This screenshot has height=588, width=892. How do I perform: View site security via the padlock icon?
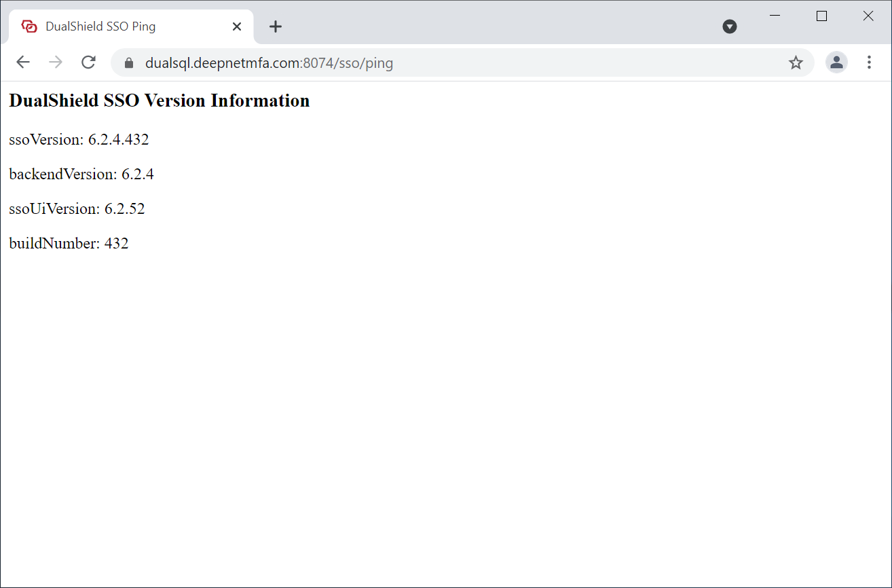129,63
